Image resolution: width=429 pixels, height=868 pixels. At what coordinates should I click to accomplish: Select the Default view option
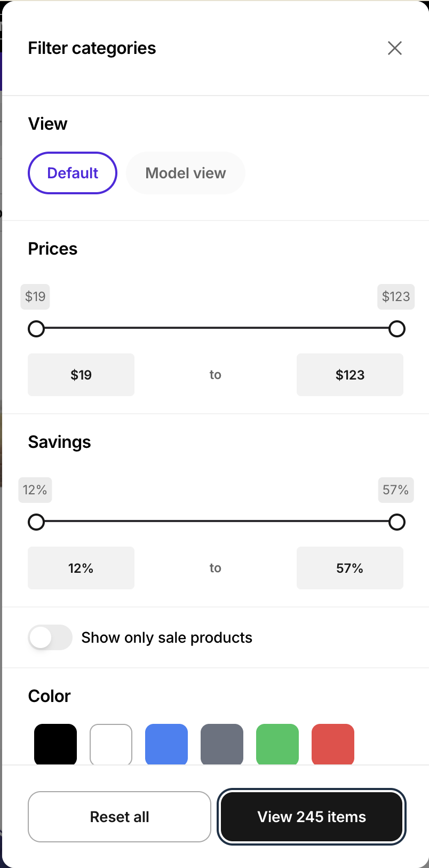(x=73, y=173)
